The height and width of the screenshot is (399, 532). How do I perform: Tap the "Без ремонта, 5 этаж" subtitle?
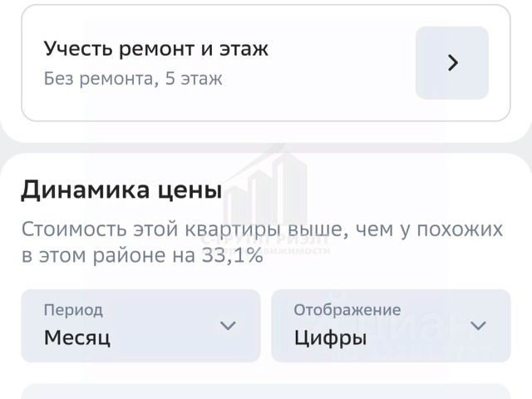[x=133, y=80]
